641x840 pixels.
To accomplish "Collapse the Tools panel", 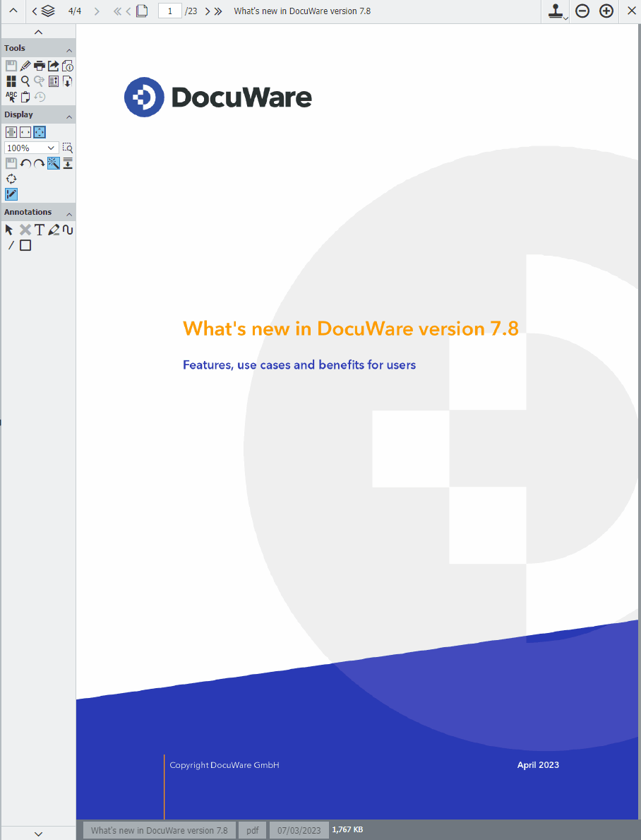I will click(68, 48).
